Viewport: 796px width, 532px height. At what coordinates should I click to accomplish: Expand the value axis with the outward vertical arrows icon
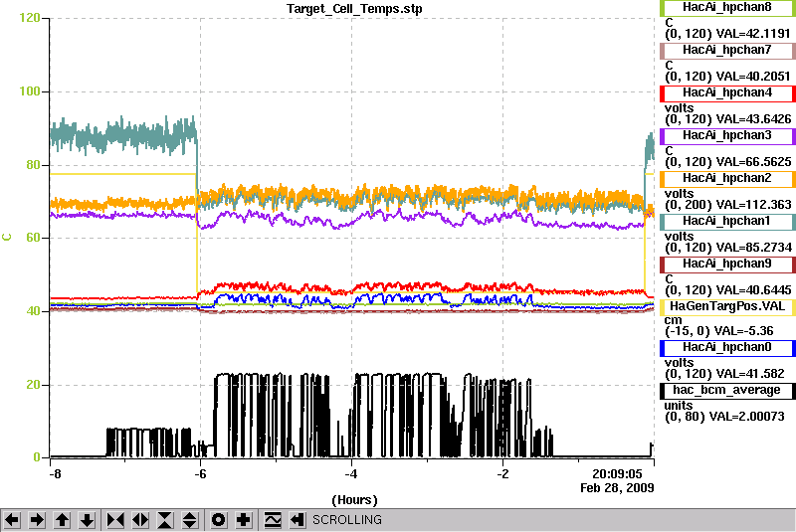(190, 520)
